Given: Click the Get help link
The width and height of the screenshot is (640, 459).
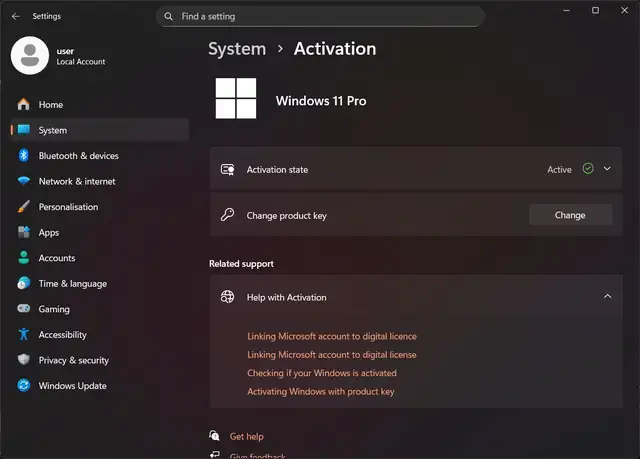Looking at the screenshot, I should 247,436.
